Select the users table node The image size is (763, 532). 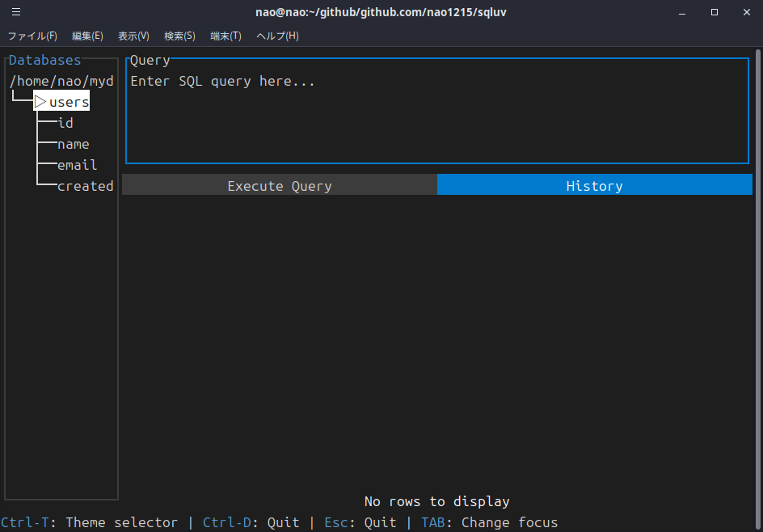click(69, 103)
